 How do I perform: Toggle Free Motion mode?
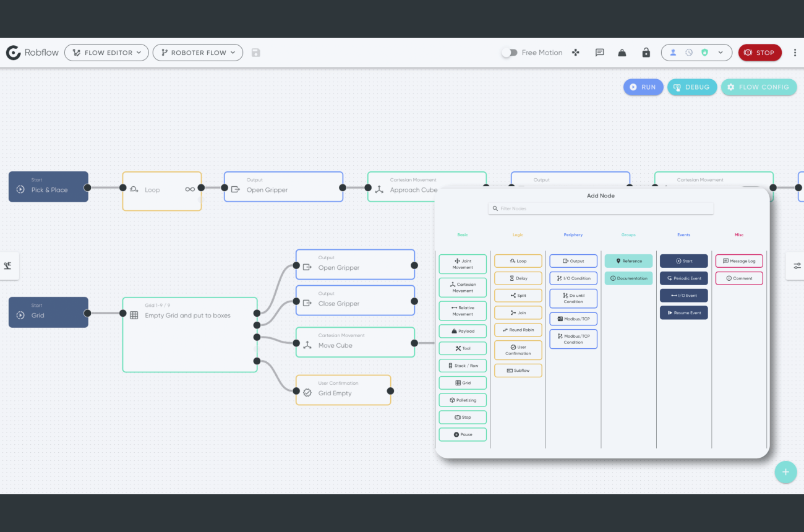(x=510, y=53)
